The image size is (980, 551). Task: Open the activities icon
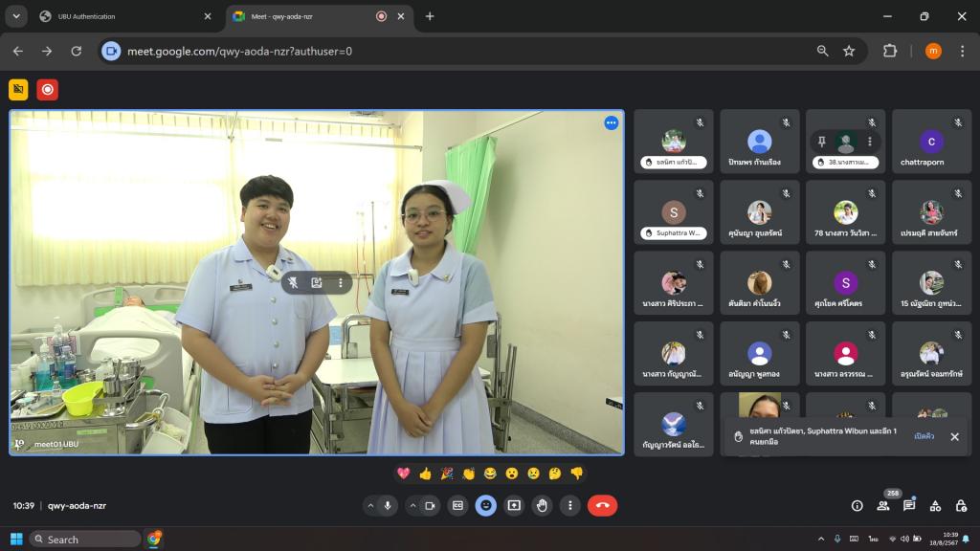935,505
